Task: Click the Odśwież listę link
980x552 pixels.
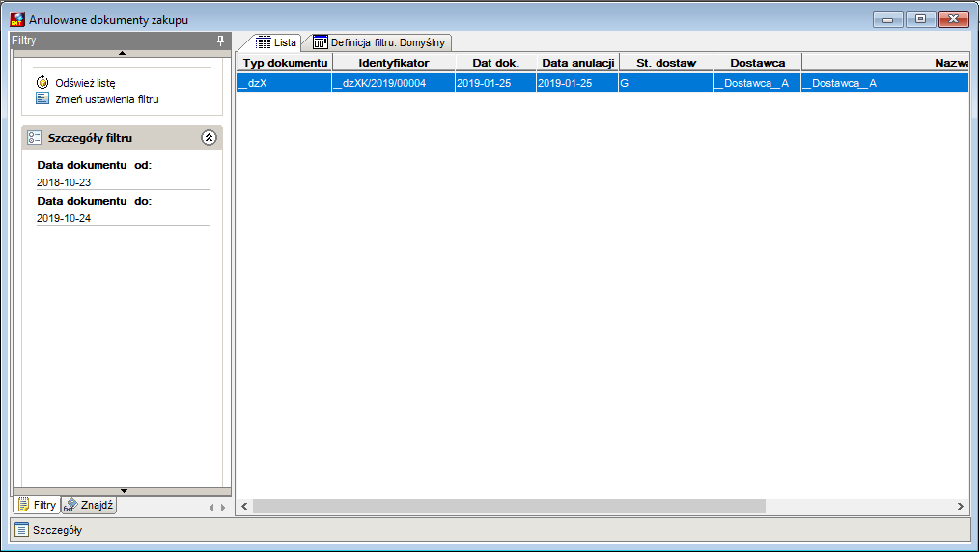Action: point(85,82)
